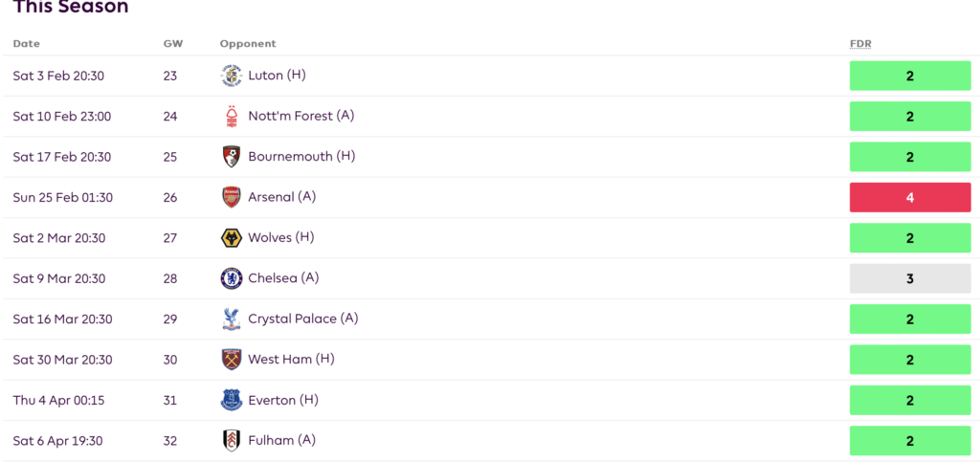
Task: Click the Arsenal club crest icon
Action: coord(231,197)
